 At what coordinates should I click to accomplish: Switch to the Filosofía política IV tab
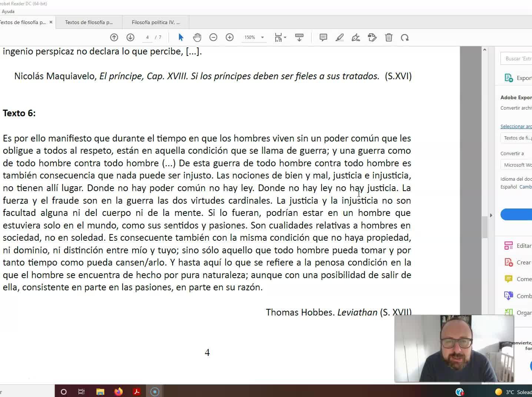click(x=156, y=22)
